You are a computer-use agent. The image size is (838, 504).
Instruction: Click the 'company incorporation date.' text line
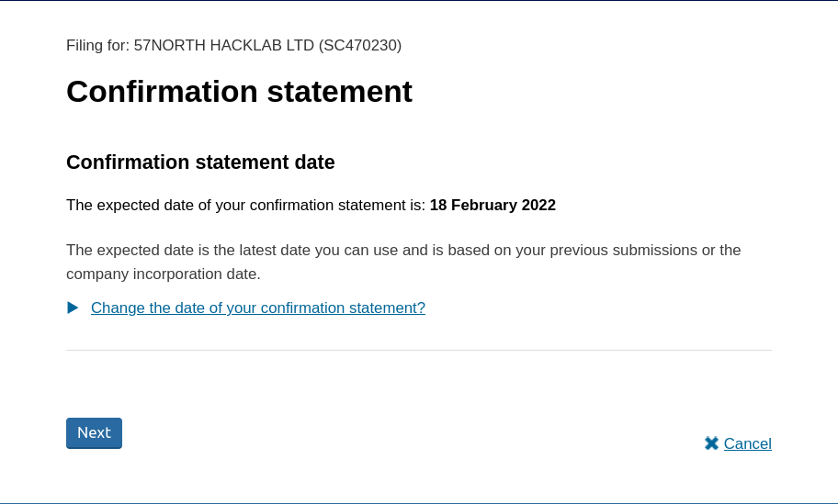(x=164, y=274)
